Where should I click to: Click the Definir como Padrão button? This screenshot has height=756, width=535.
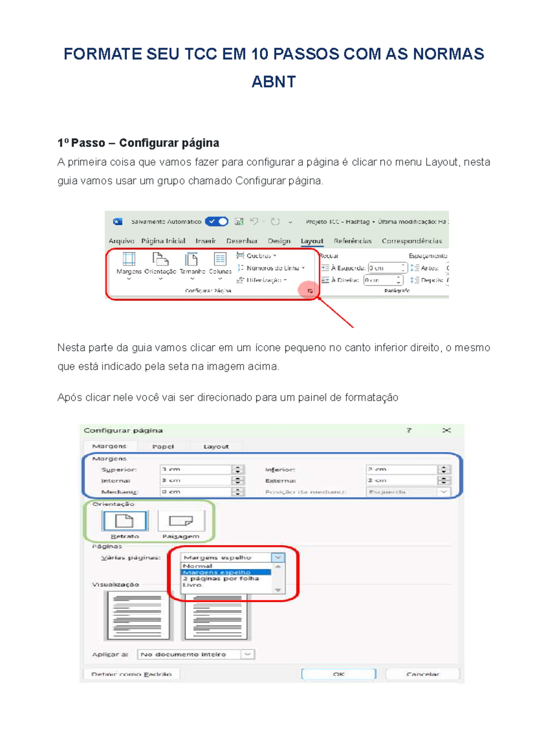pos(132,674)
